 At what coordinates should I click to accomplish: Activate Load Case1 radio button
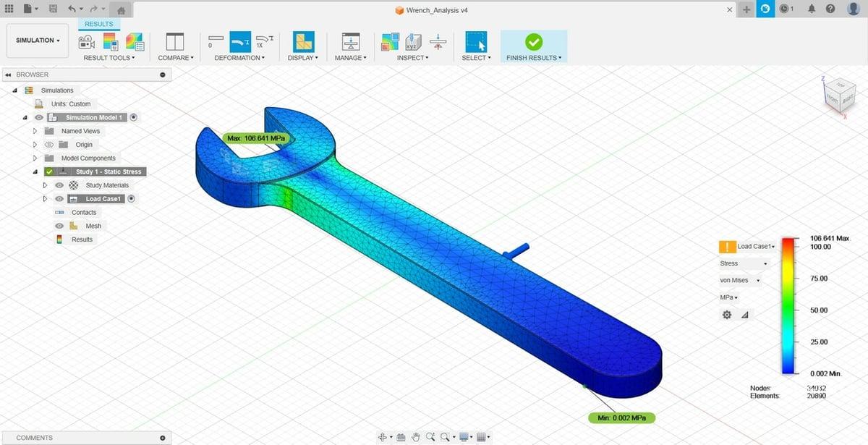(132, 199)
